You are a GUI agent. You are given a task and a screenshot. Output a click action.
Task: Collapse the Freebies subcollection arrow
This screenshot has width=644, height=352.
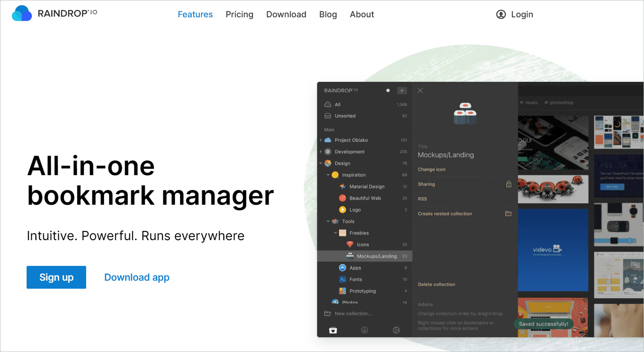[336, 233]
